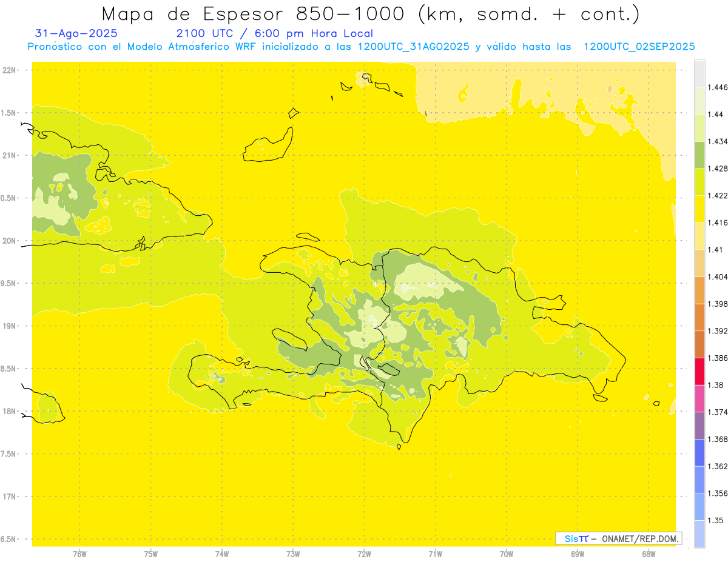Image resolution: width=728 pixels, height=562 pixels.
Task: Pick the bright yellow legend swatch between 1.416 and 1.422
Action: point(699,209)
